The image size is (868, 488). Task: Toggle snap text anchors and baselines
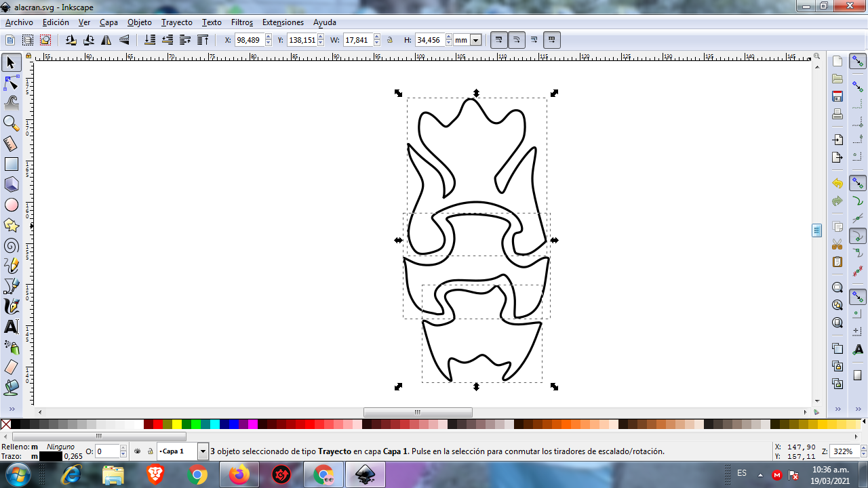pos(858,349)
